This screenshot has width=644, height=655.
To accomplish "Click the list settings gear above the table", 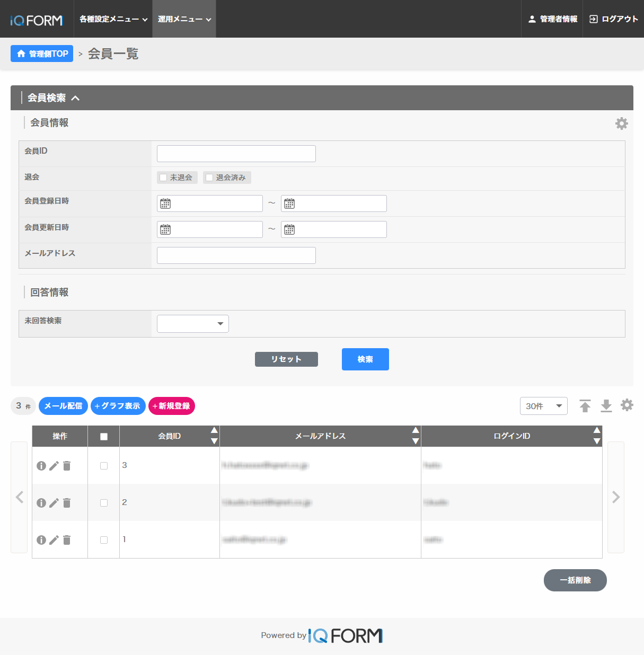I will pyautogui.click(x=627, y=404).
